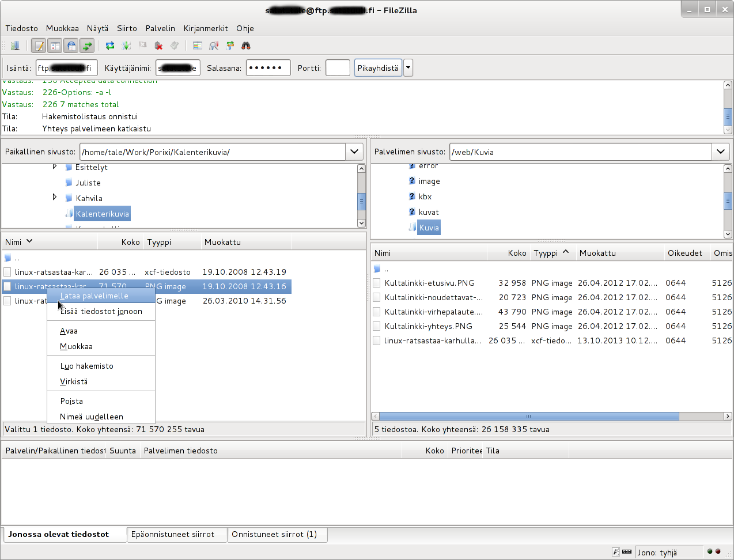Click the process queue toolbar icon
This screenshot has width=734, height=560.
[x=126, y=46]
